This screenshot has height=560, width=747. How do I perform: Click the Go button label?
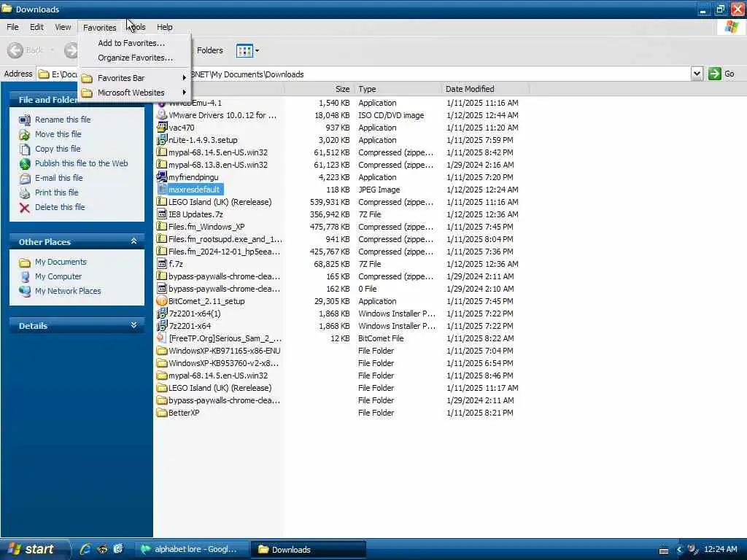(x=729, y=74)
